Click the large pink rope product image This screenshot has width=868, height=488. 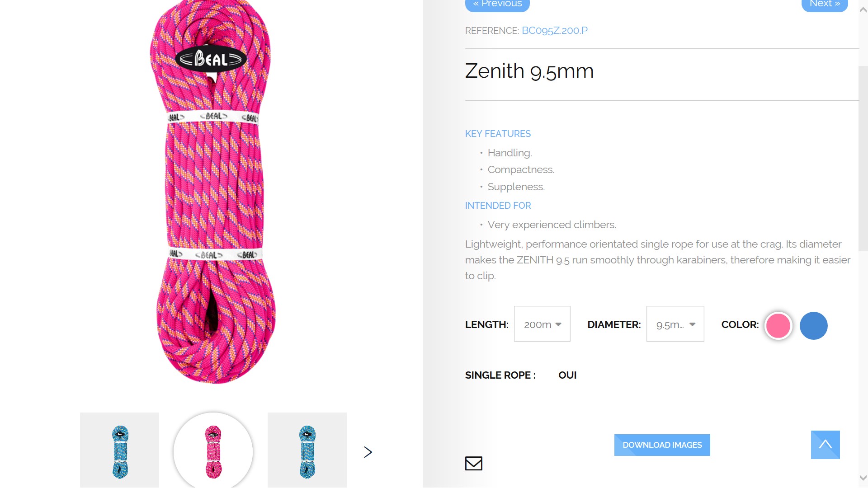coord(212,192)
